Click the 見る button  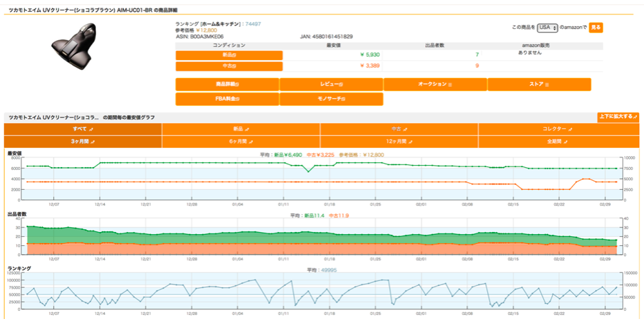coord(596,28)
